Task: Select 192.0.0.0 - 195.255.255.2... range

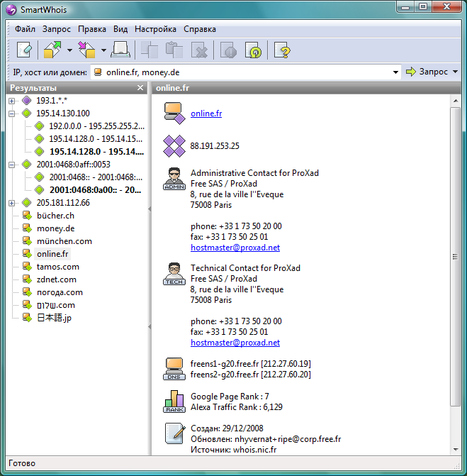Action: pyautogui.click(x=97, y=126)
